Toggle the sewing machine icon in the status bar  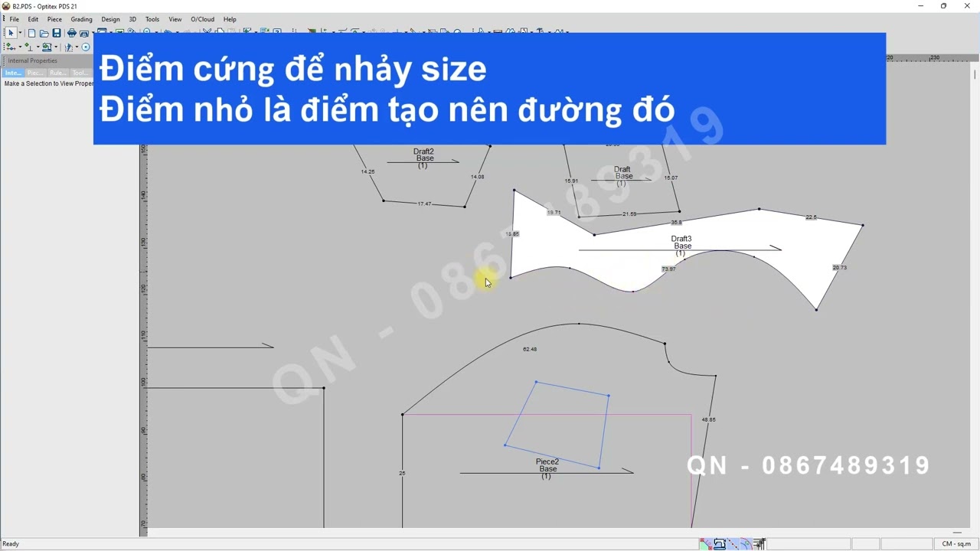coord(720,544)
